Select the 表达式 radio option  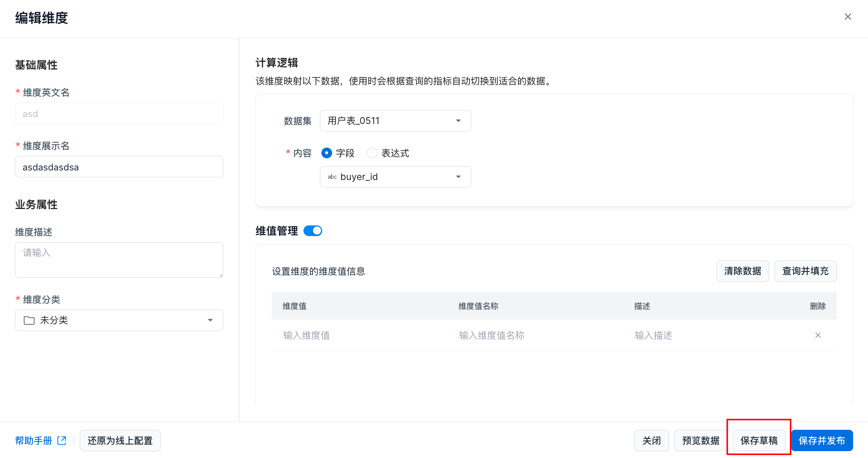tap(372, 153)
